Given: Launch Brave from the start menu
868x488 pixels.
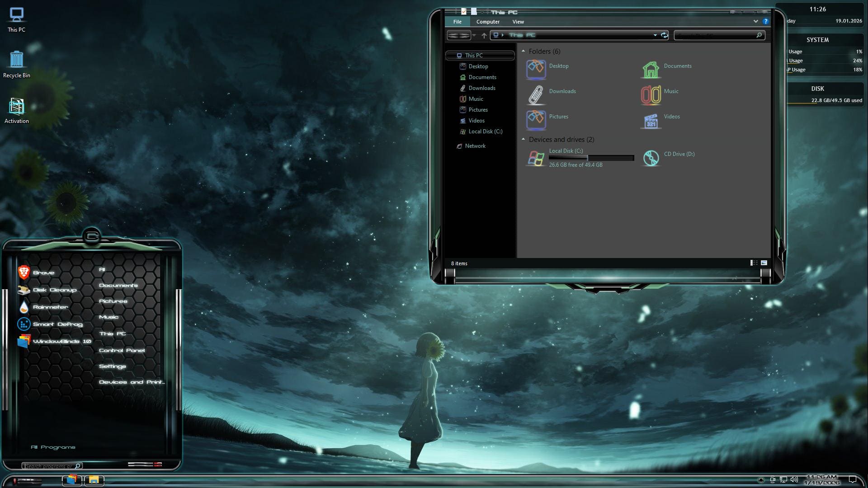Looking at the screenshot, I should pyautogui.click(x=36, y=272).
